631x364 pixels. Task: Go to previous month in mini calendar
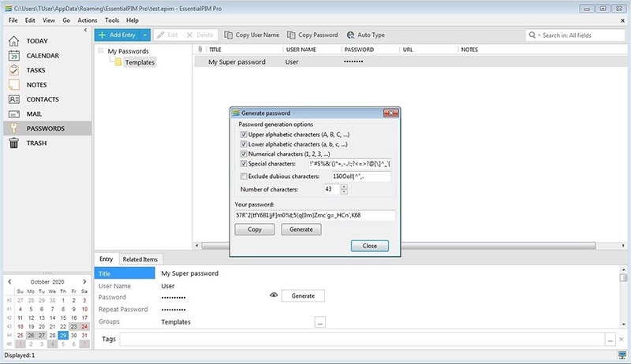pos(9,281)
